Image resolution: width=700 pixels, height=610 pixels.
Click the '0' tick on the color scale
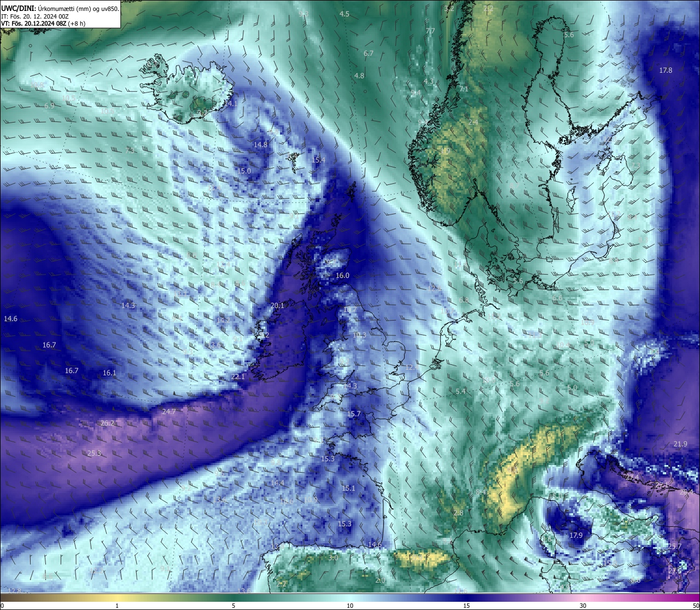2,606
